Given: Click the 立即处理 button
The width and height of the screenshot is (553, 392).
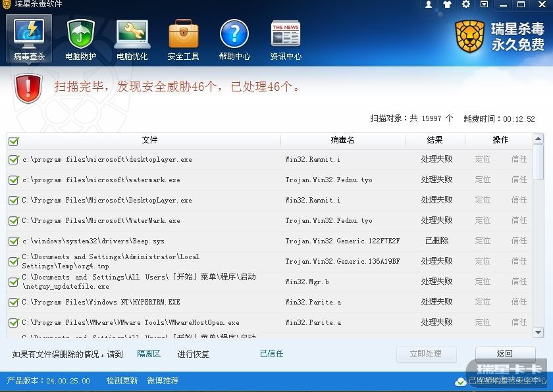Looking at the screenshot, I should click(427, 354).
